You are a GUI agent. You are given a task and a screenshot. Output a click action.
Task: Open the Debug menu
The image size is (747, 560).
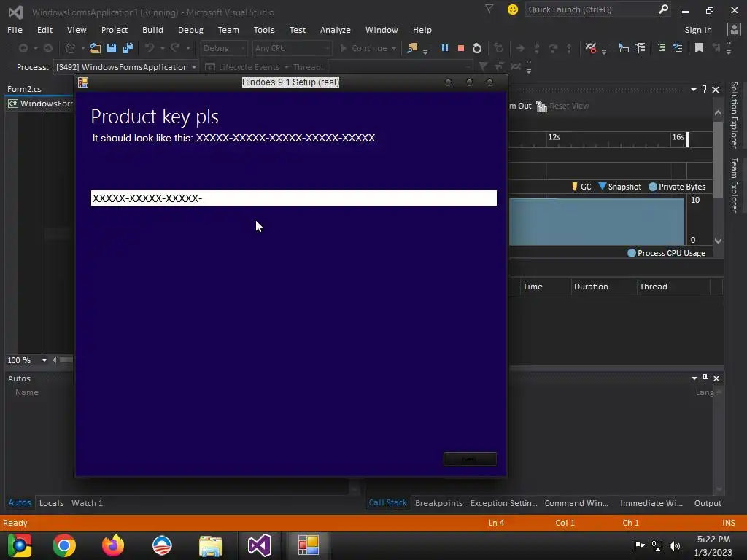tap(190, 29)
